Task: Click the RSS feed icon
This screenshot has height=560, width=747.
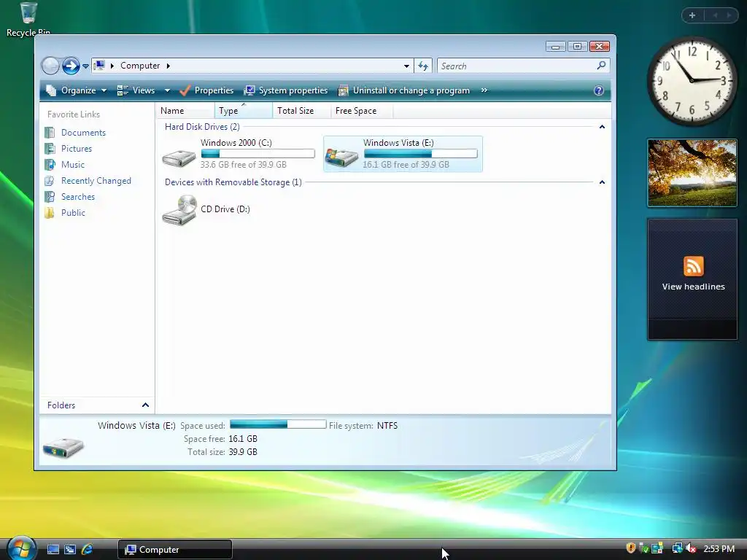Action: (x=693, y=265)
